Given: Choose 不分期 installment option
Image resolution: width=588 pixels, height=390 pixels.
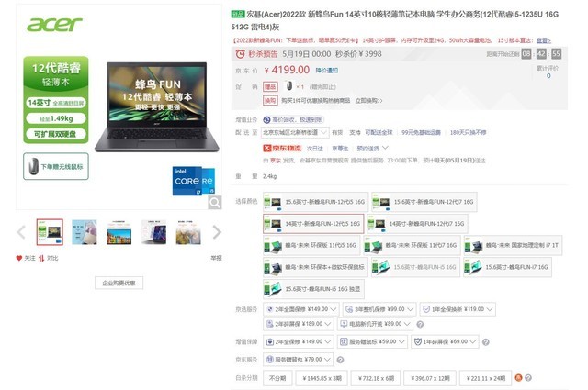Looking at the screenshot, I should [277, 378].
